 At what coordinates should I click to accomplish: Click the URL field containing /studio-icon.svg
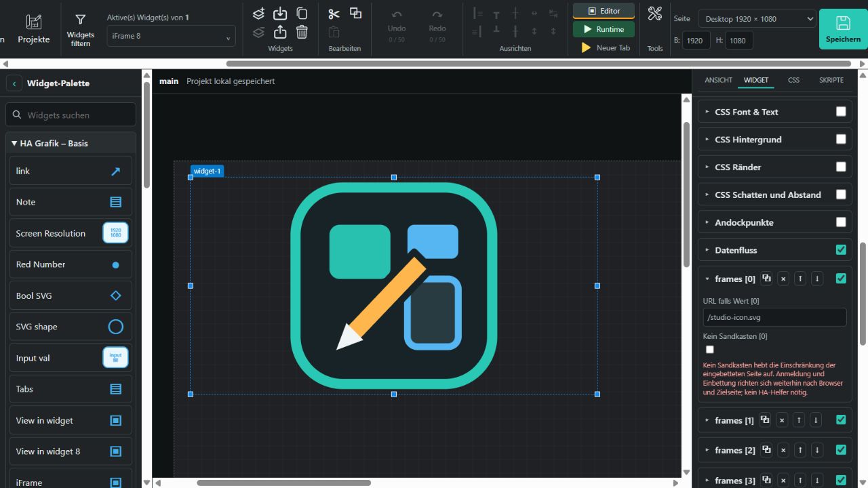coord(774,317)
